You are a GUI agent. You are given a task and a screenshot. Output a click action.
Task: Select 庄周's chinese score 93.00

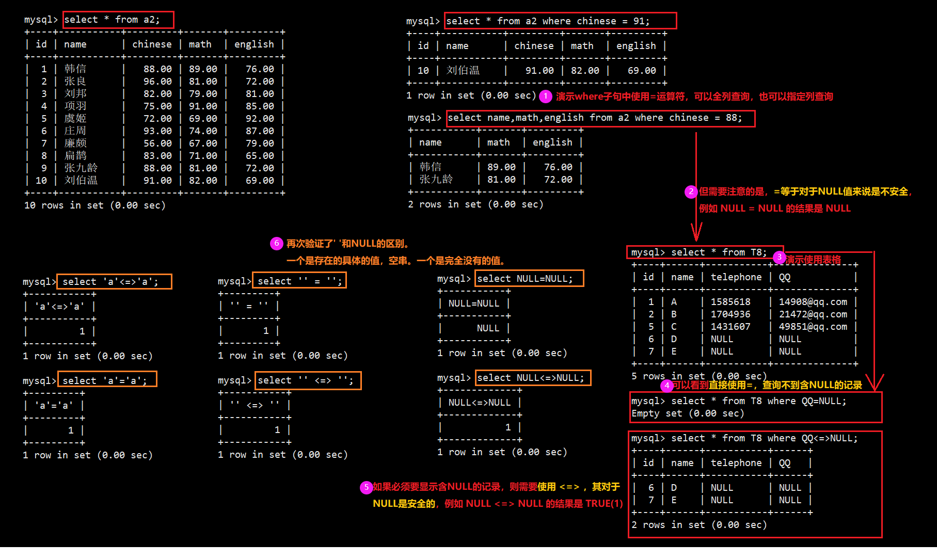[x=157, y=131]
